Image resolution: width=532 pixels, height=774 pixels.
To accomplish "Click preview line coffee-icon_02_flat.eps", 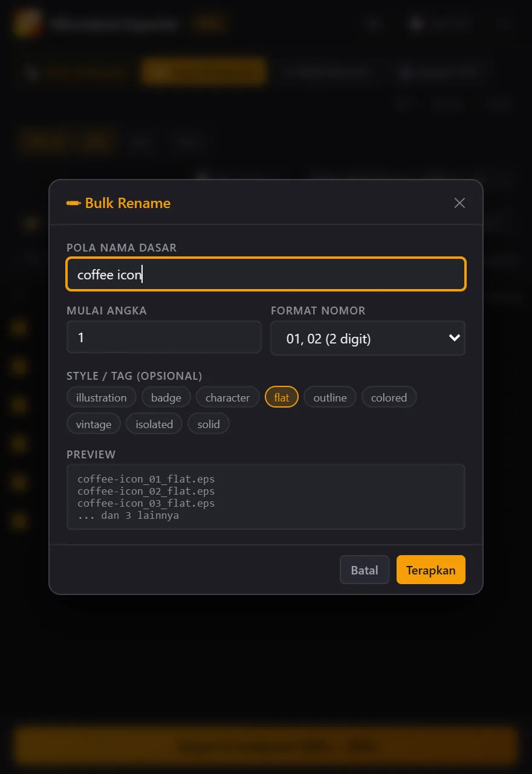I will click(x=146, y=491).
